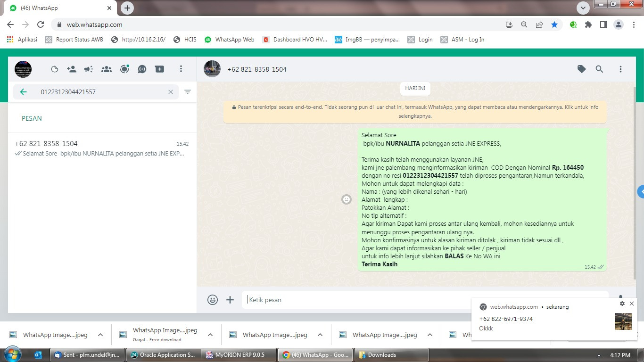644x362 pixels.
Task: Open the ASM - Log In bookmark
Action: 462,40
